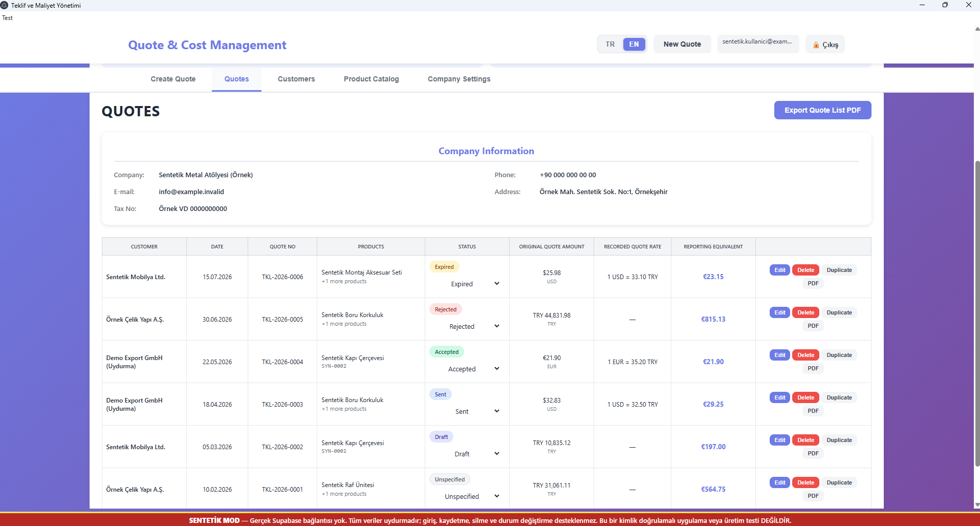980x526 pixels.
Task: Open Company Settings tab
Action: [x=459, y=79]
